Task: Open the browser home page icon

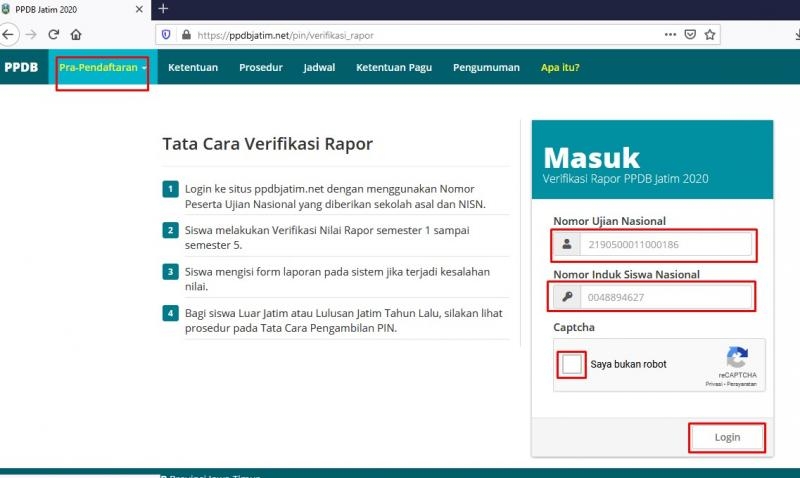Action: pyautogui.click(x=76, y=35)
